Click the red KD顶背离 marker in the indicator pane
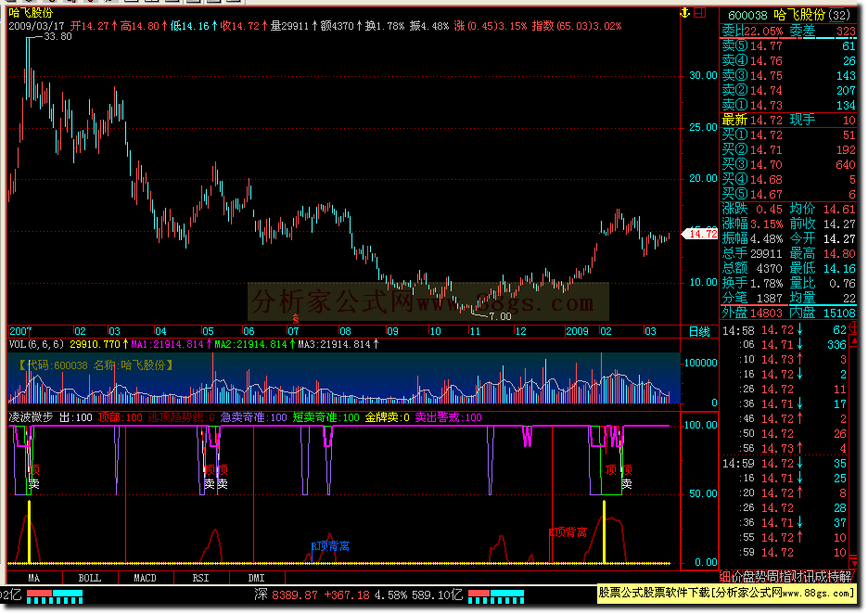 568,532
